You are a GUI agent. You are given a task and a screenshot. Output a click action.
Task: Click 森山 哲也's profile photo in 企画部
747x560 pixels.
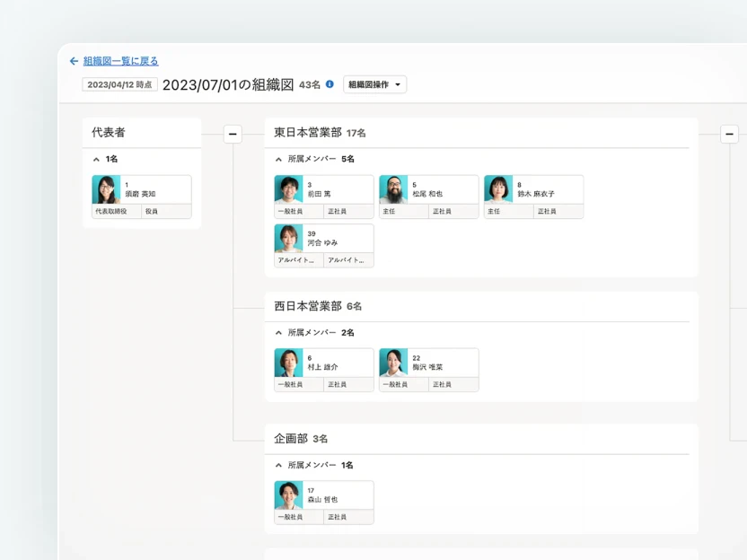[287, 495]
